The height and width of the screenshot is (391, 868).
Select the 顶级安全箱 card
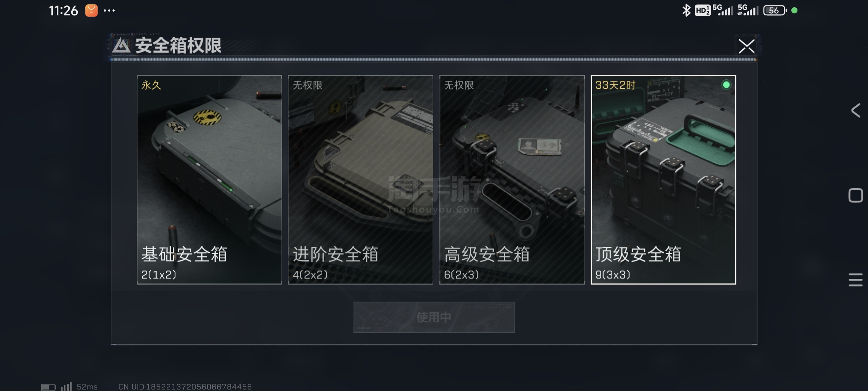[663, 180]
